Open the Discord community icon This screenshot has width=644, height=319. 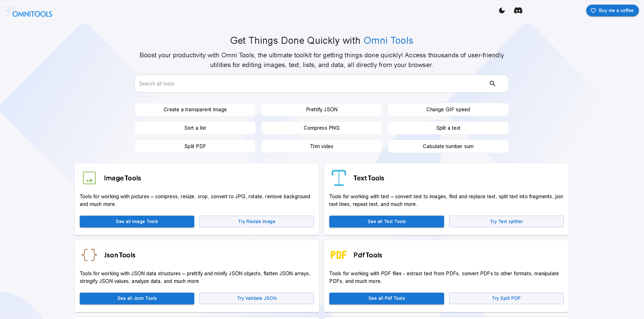click(518, 10)
